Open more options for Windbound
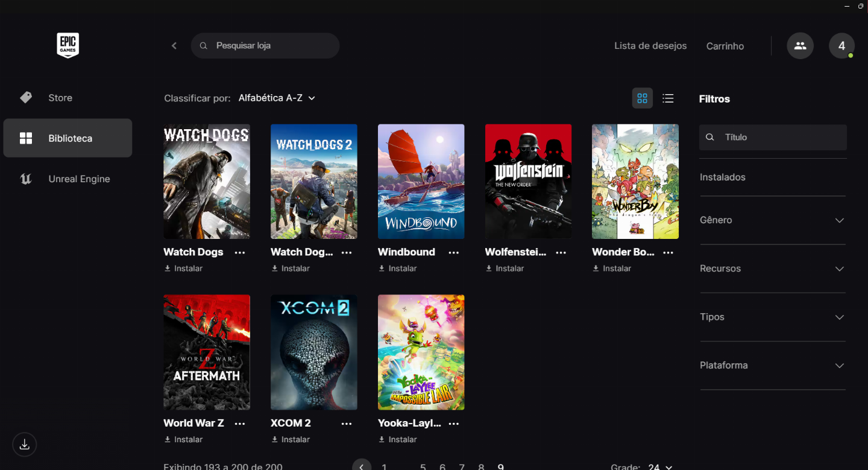Screen dimensions: 868x470 (x=454, y=252)
